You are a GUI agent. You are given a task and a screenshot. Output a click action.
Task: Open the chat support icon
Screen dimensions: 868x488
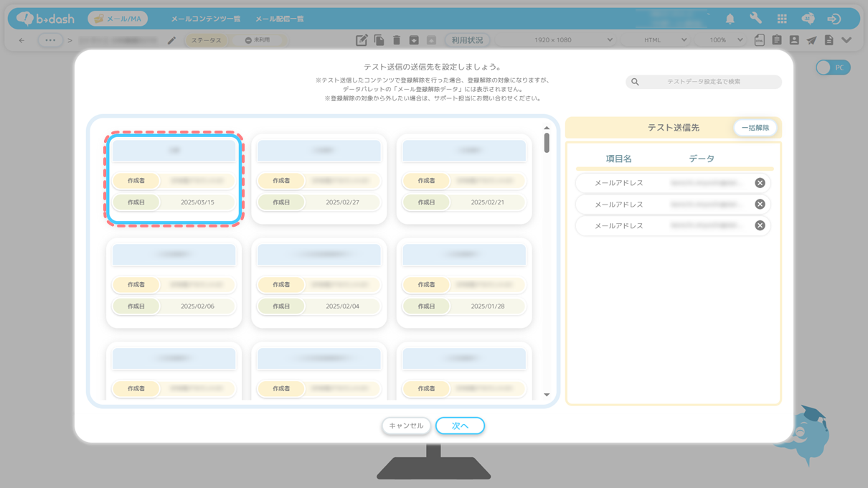pos(808,19)
